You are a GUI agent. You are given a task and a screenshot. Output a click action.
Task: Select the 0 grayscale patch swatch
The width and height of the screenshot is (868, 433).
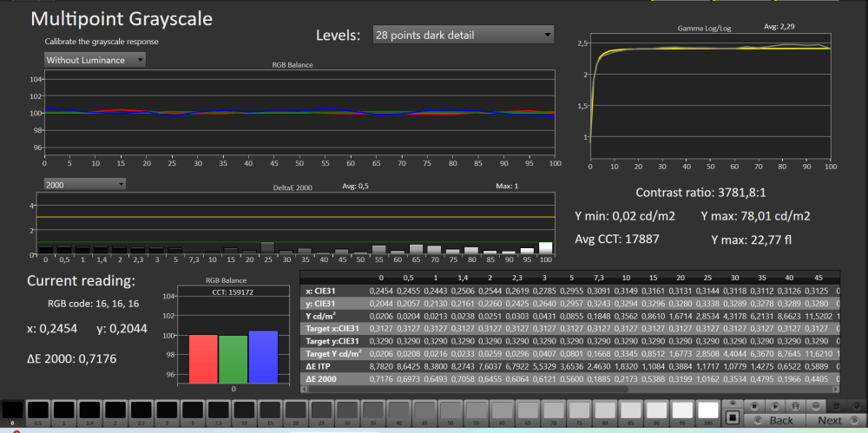pos(12,414)
